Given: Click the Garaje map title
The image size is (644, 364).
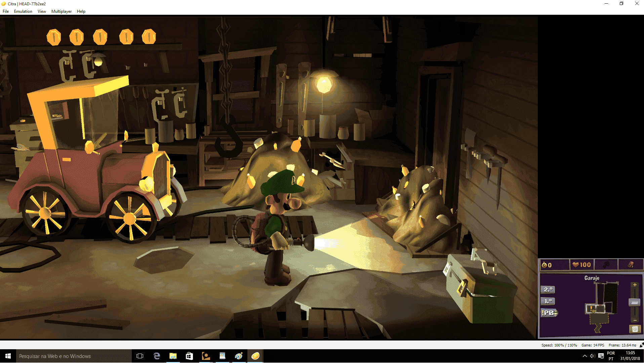Looking at the screenshot, I should tap(592, 278).
